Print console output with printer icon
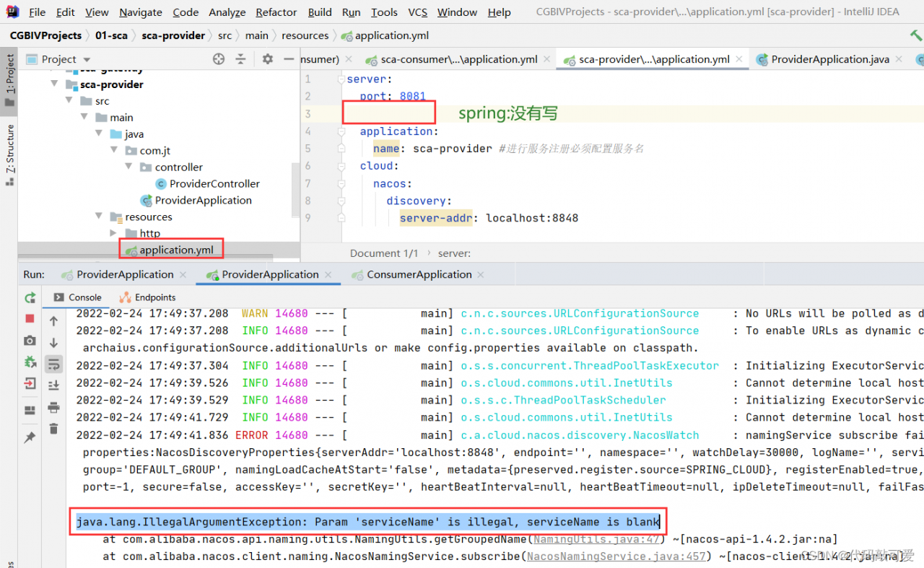Image resolution: width=924 pixels, height=568 pixels. [x=53, y=408]
